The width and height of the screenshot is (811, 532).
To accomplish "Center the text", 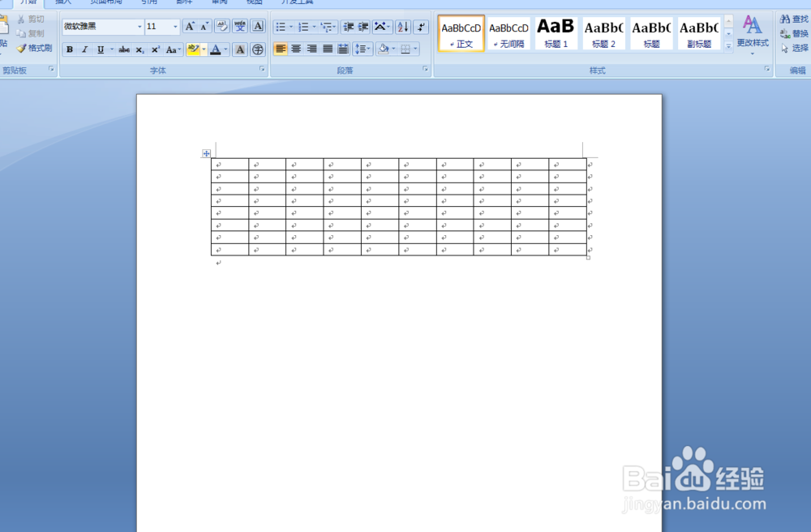I will 296,49.
